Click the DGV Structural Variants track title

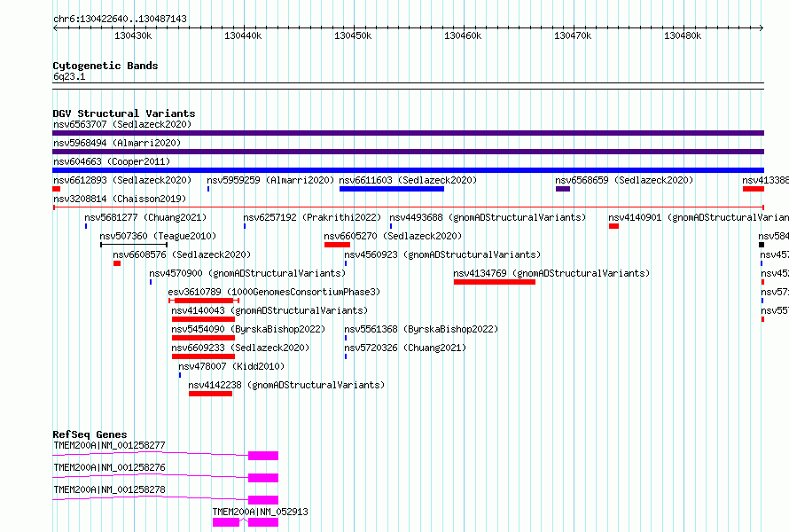click(x=124, y=113)
